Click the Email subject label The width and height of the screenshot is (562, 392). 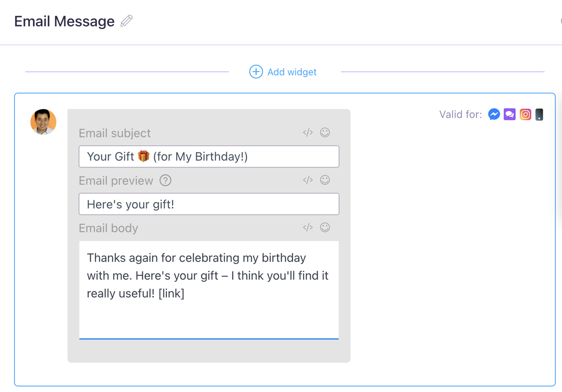click(115, 133)
